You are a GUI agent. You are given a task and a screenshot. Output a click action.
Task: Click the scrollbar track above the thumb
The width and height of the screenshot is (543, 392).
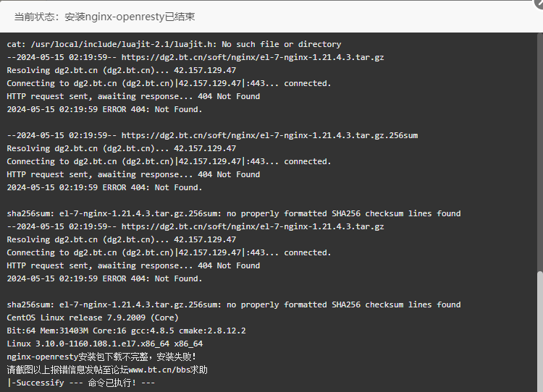540,152
